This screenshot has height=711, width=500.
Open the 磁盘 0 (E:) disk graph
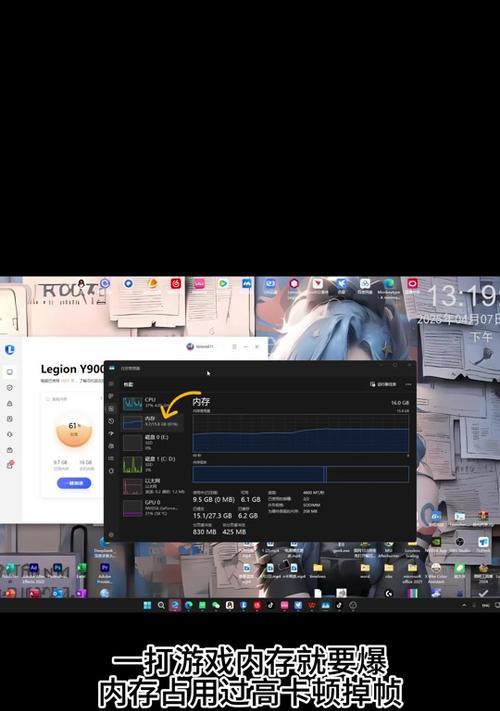click(x=152, y=442)
